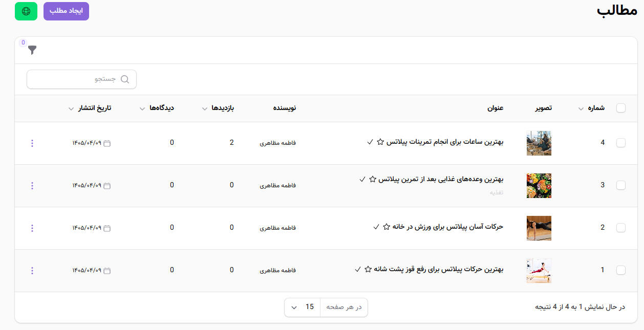Click the checkmark icon for post 4
The width and height of the screenshot is (644, 330).
tap(370, 142)
